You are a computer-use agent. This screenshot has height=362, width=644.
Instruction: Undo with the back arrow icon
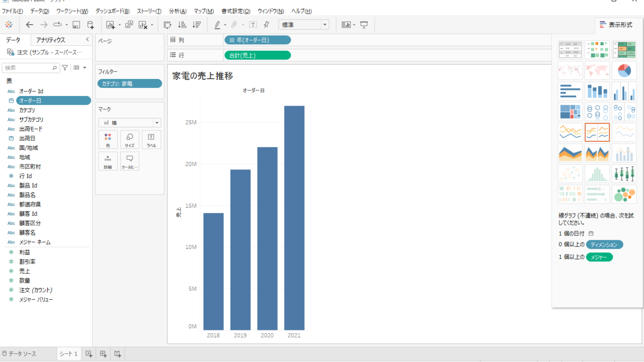pos(30,25)
